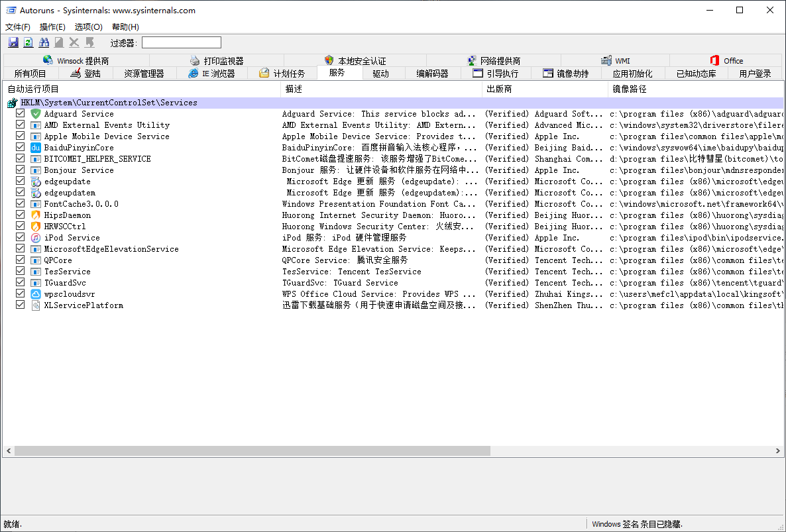786x532 pixels.
Task: Uncheck the Adguard Service checkbox
Action: pyautogui.click(x=20, y=113)
